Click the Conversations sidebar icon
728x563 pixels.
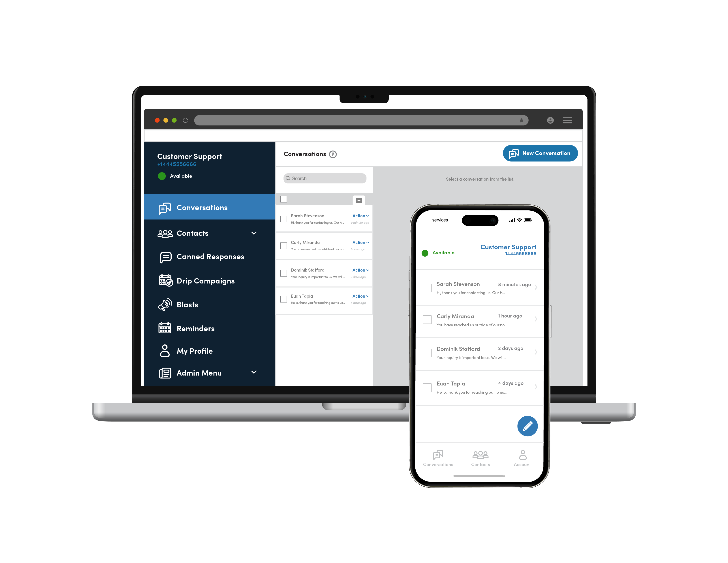click(165, 207)
